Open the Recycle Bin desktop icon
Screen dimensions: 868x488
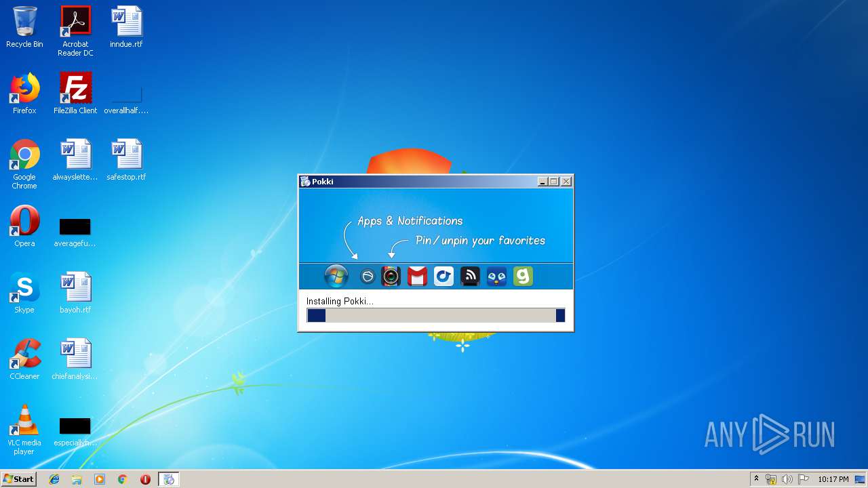click(x=24, y=27)
